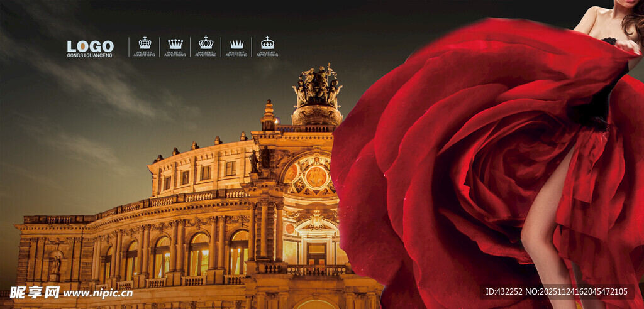The image size is (644, 309).
Task: Click the fifth solid crown with cross
Action: click(267, 43)
